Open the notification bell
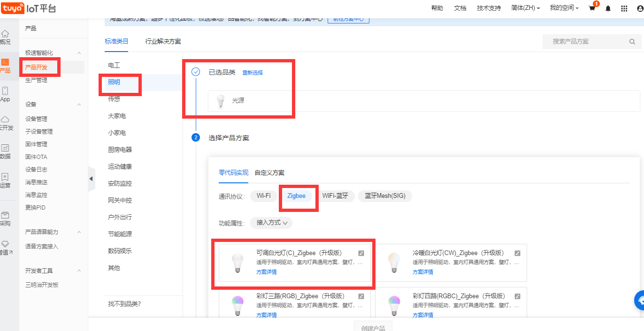The width and height of the screenshot is (644, 331). tap(608, 8)
